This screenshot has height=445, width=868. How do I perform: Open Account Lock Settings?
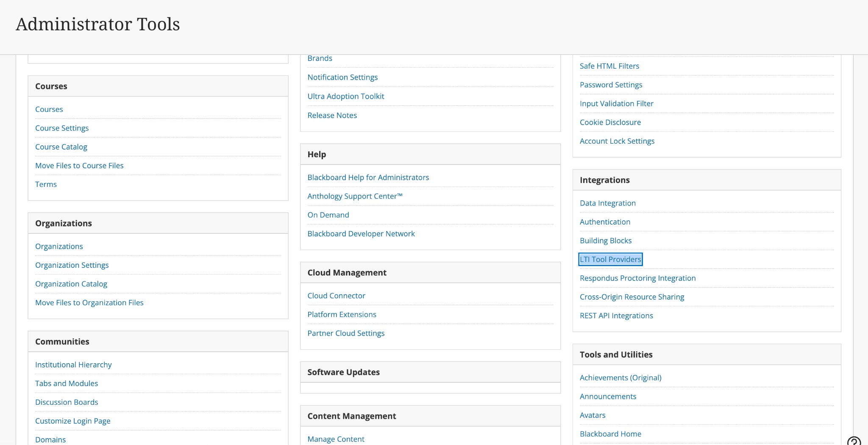pyautogui.click(x=617, y=141)
